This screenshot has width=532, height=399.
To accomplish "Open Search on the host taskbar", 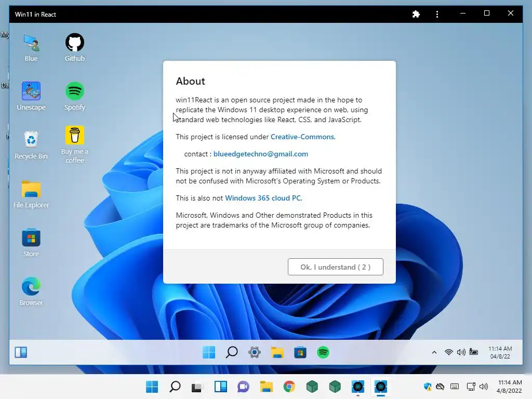I will (175, 387).
